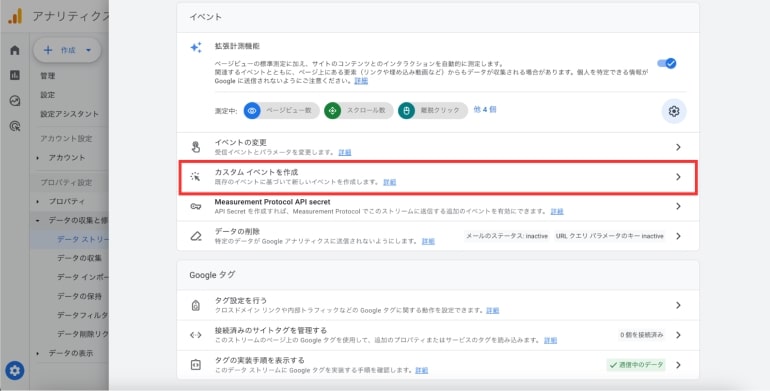The image size is (770, 391).
Task: Open the Reports bar chart icon
Action: [x=15, y=75]
